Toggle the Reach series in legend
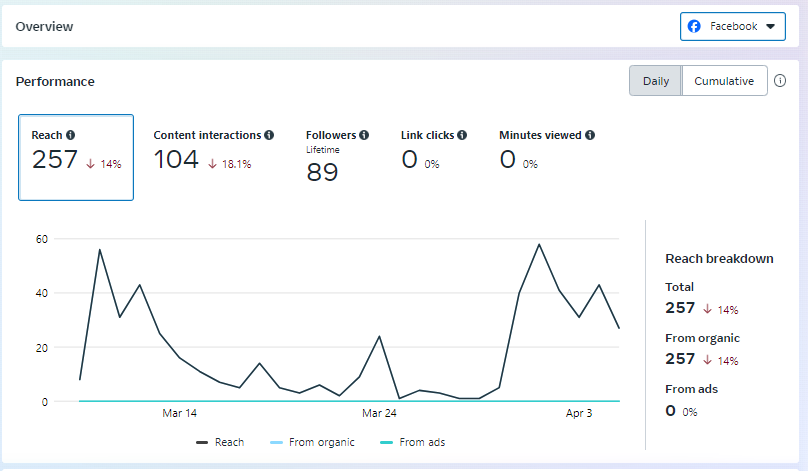The width and height of the screenshot is (808, 471). [220, 442]
